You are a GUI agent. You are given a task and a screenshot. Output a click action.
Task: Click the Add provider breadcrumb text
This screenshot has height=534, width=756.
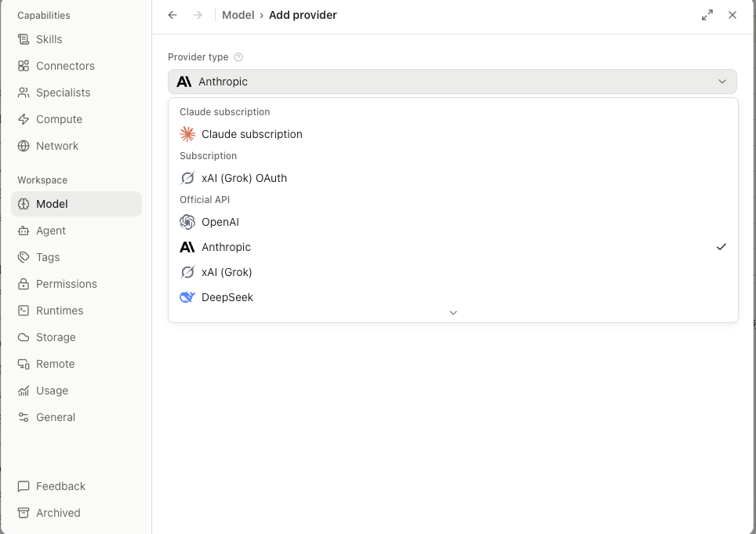[303, 15]
